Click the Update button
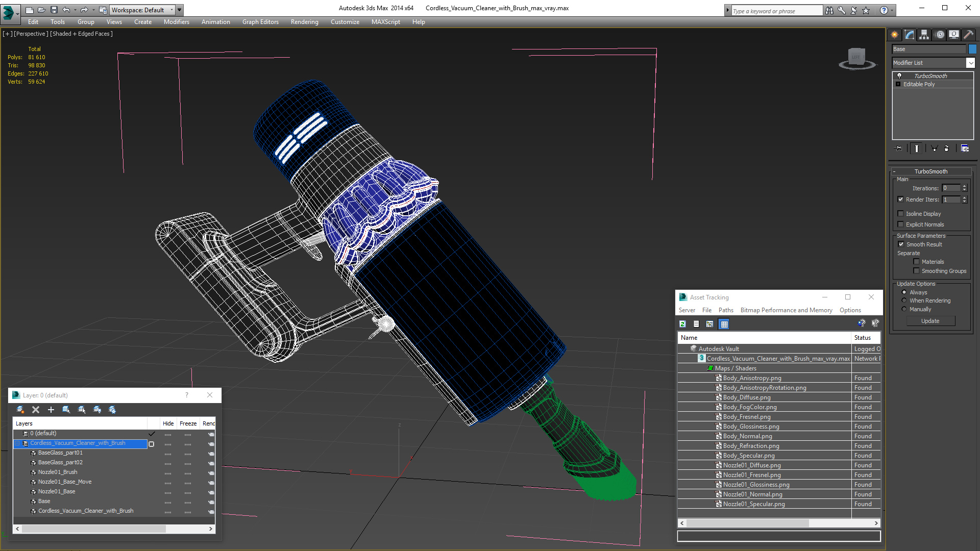This screenshot has width=980, height=551. pyautogui.click(x=930, y=321)
